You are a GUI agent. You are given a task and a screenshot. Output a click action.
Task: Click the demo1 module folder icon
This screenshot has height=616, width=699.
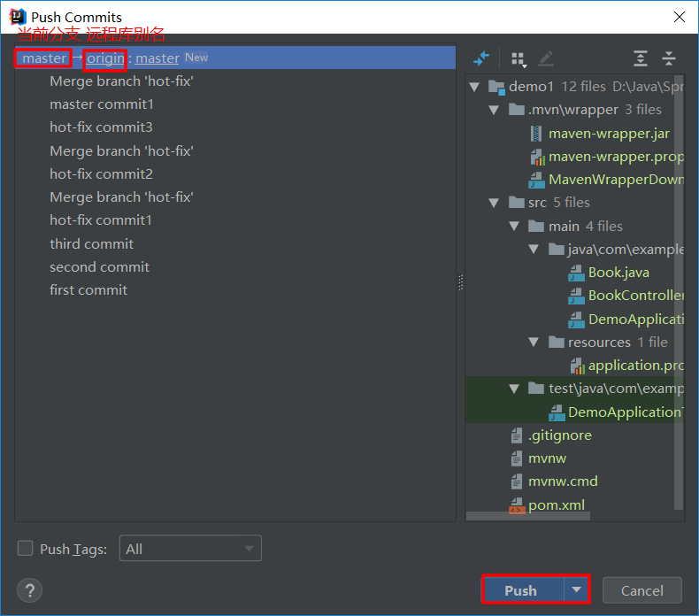496,87
